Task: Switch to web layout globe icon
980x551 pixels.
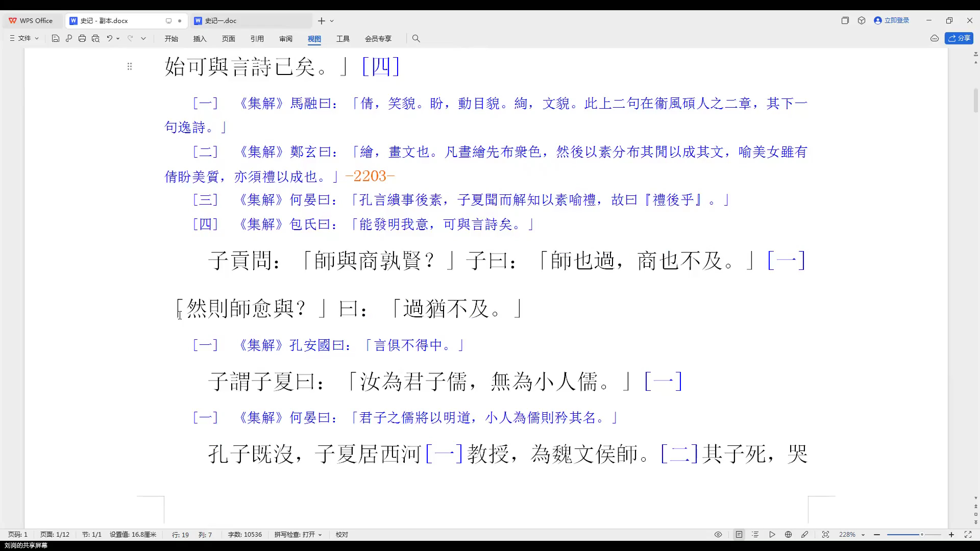Action: coord(789,535)
